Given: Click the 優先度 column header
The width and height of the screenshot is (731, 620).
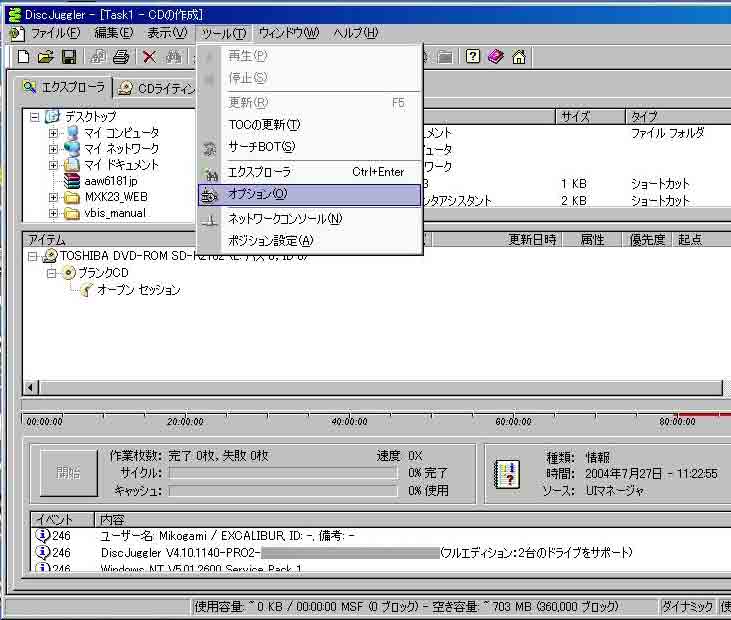Looking at the screenshot, I should point(647,240).
